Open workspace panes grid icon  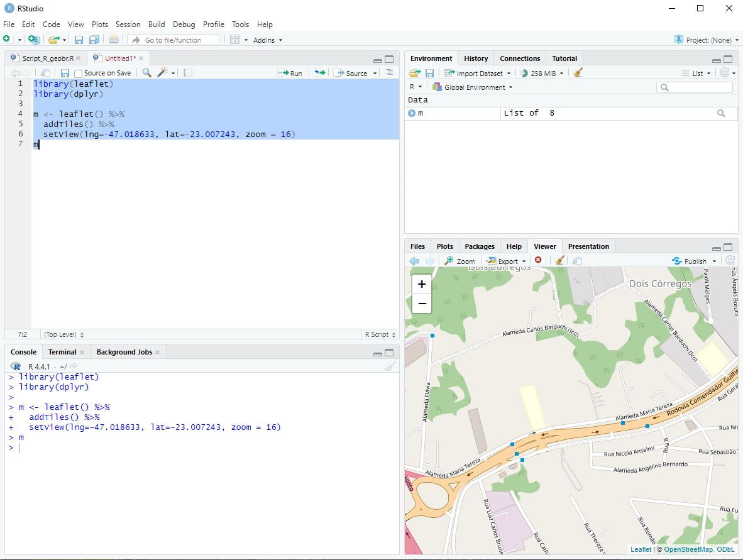(235, 40)
